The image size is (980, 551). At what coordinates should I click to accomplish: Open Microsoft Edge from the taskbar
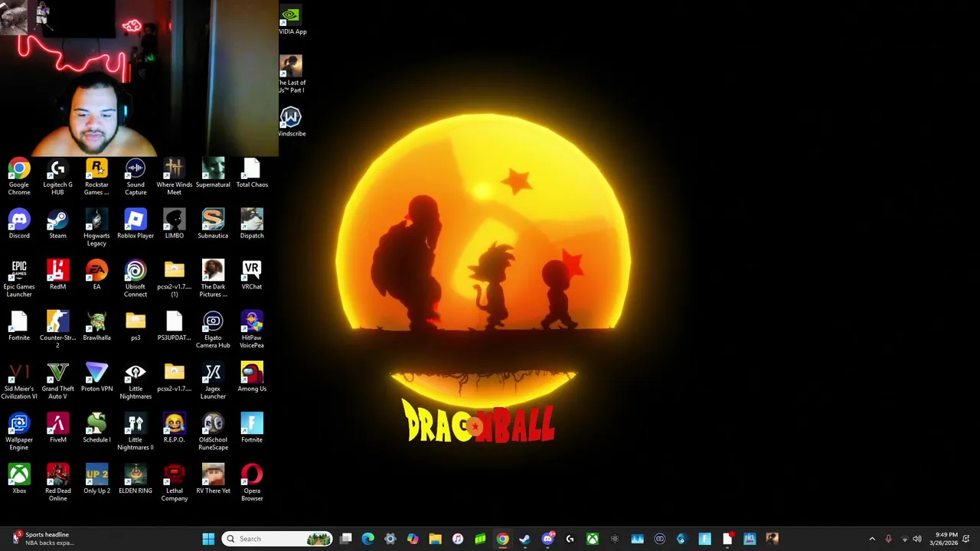pos(367,539)
